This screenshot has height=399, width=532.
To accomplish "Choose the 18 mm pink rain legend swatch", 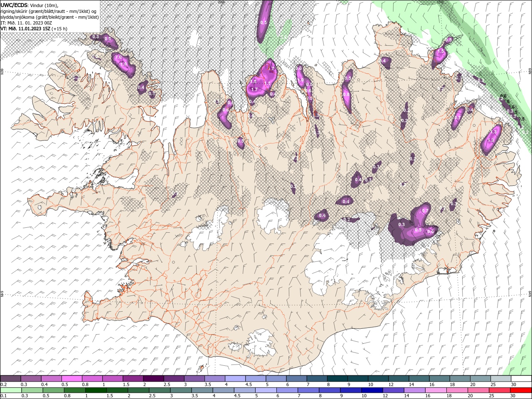I will point(457,390).
